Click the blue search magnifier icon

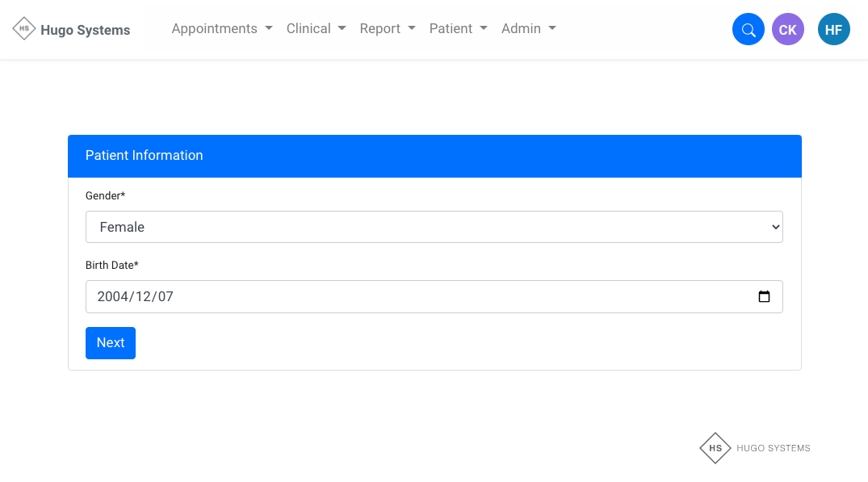(x=748, y=30)
